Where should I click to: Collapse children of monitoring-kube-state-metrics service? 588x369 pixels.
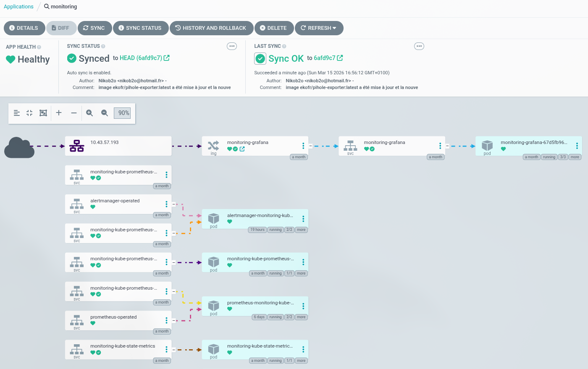[173, 350]
